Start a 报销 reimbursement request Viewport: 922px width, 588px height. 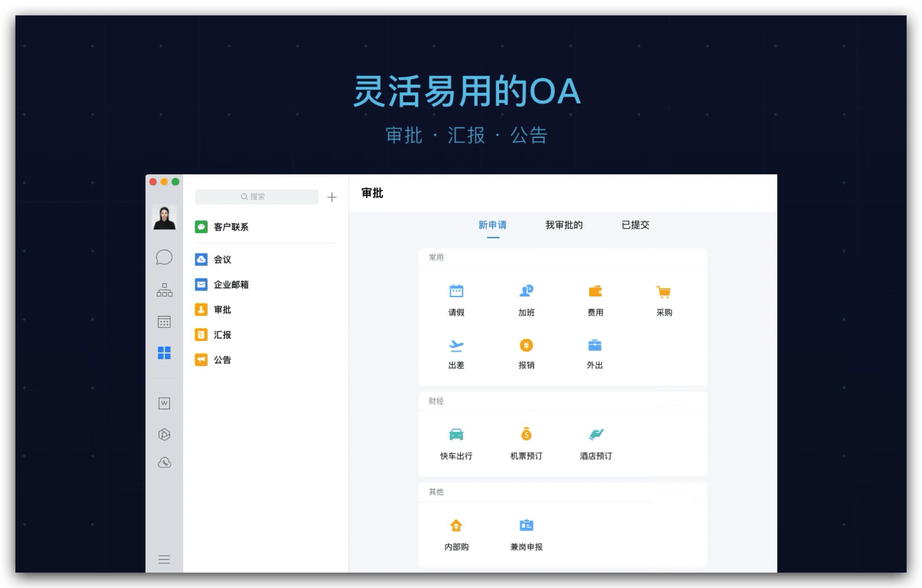point(526,354)
